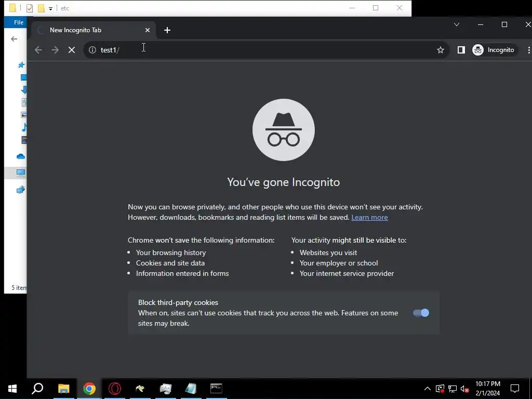532x399 pixels.
Task: Expand the tab search chevron
Action: [x=457, y=24]
